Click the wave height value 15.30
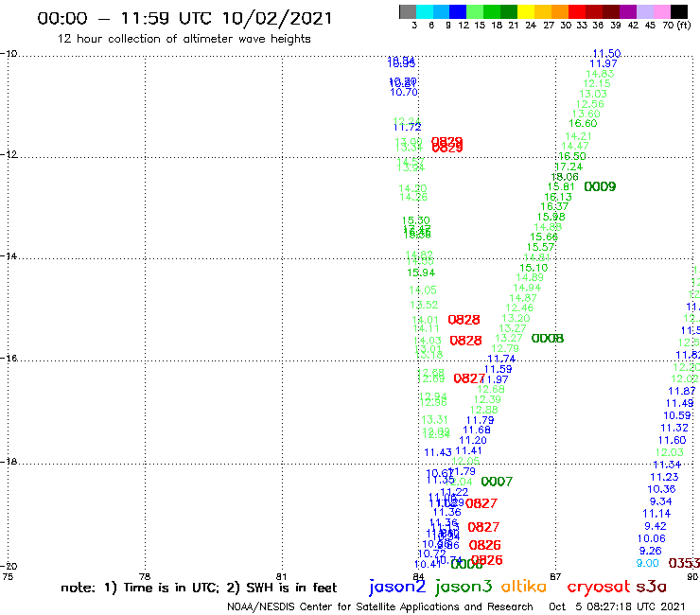The image size is (700, 615). click(416, 220)
